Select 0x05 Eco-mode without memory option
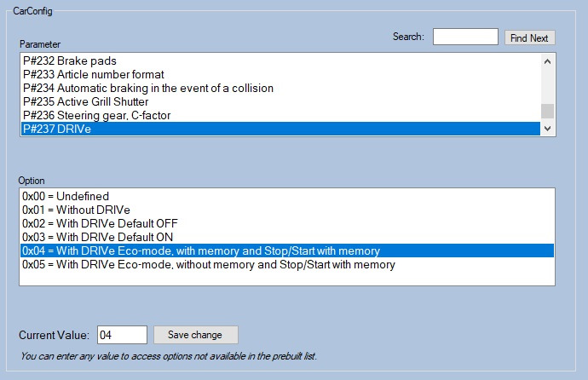 pyautogui.click(x=208, y=264)
